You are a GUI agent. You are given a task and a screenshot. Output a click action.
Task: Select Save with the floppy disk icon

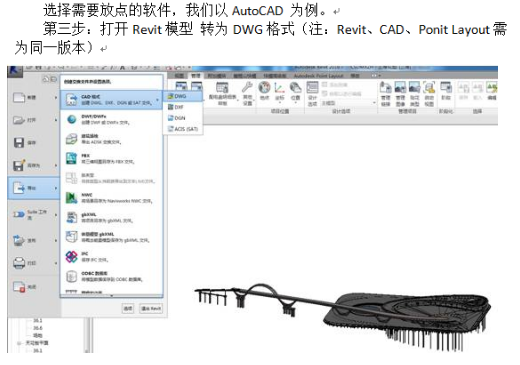pos(33,143)
